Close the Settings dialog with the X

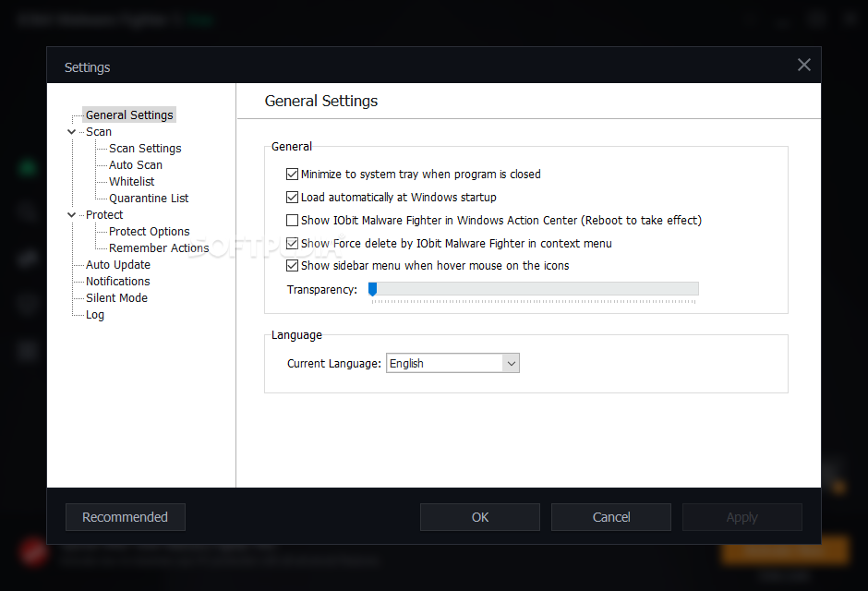[803, 65]
